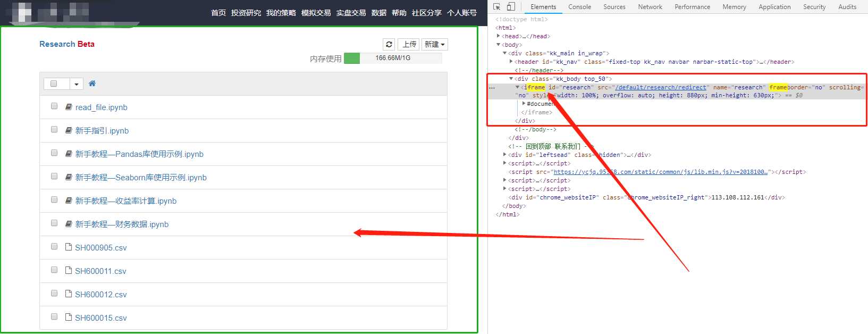This screenshot has height=334, width=868.
Task: Open 投资研究 in the top navigation
Action: 246,13
